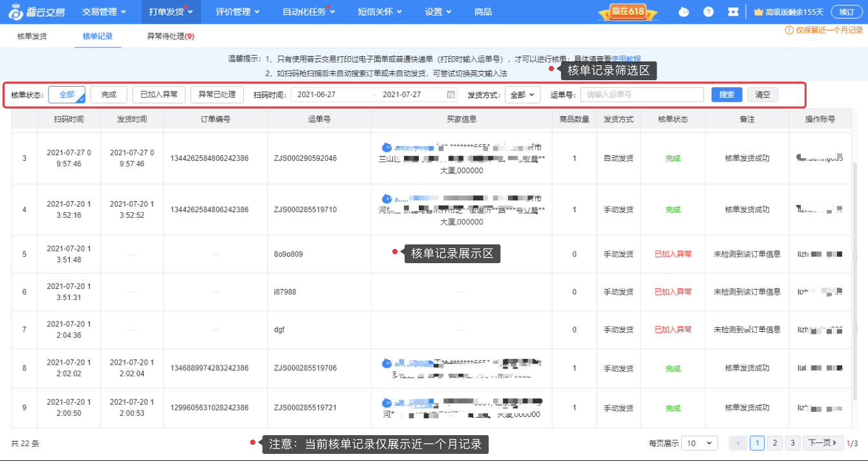Viewport: 868px width, 461px height.
Task: Click 已加入异常 status in row 5
Action: pyautogui.click(x=673, y=254)
